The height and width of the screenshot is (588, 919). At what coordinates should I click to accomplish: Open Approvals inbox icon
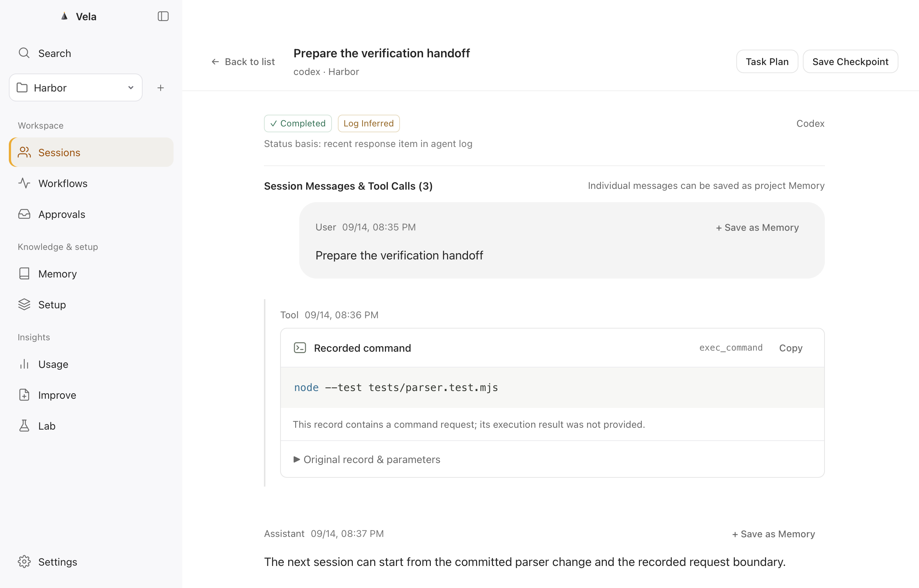(24, 214)
